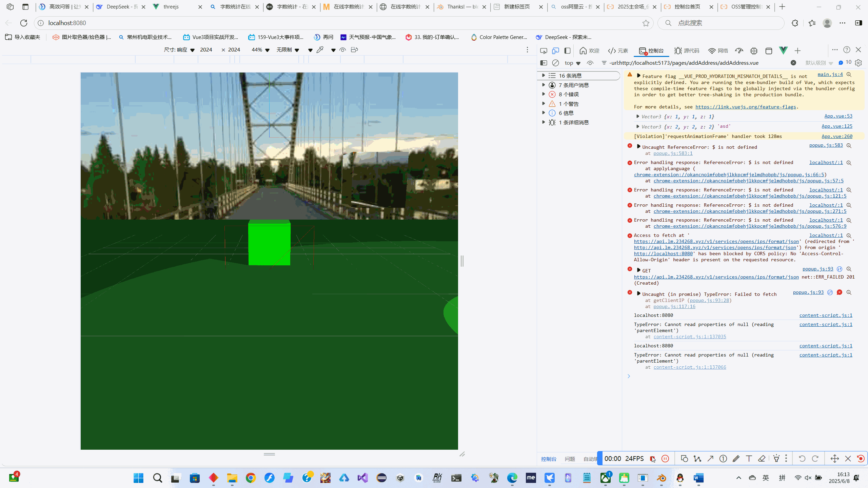This screenshot has width=868, height=488.
Task: Toggle the DevTools dock side icon
Action: pos(567,51)
